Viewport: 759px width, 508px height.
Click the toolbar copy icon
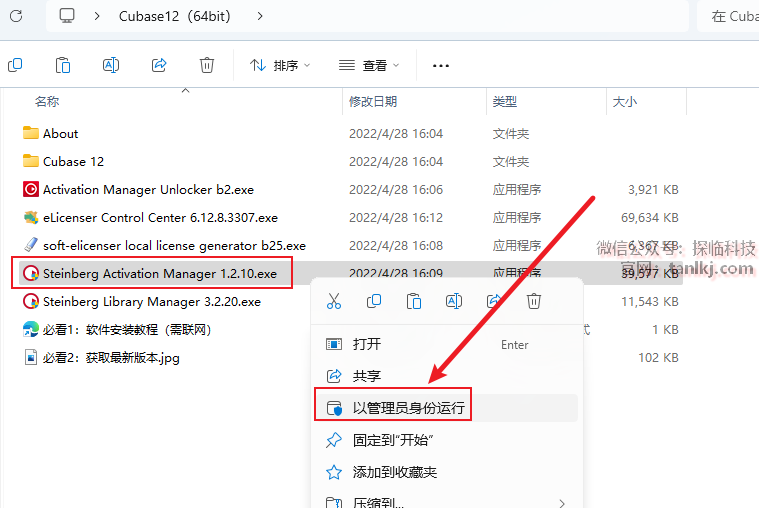[x=15, y=65]
